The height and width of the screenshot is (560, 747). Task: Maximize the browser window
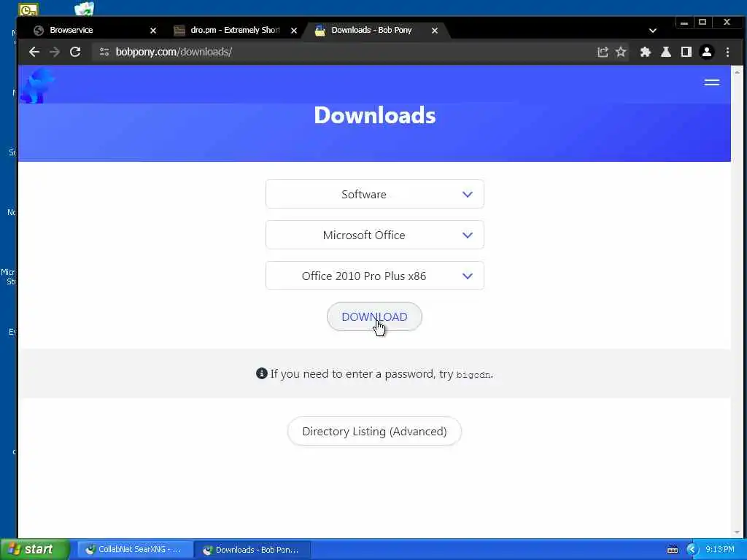click(x=703, y=23)
